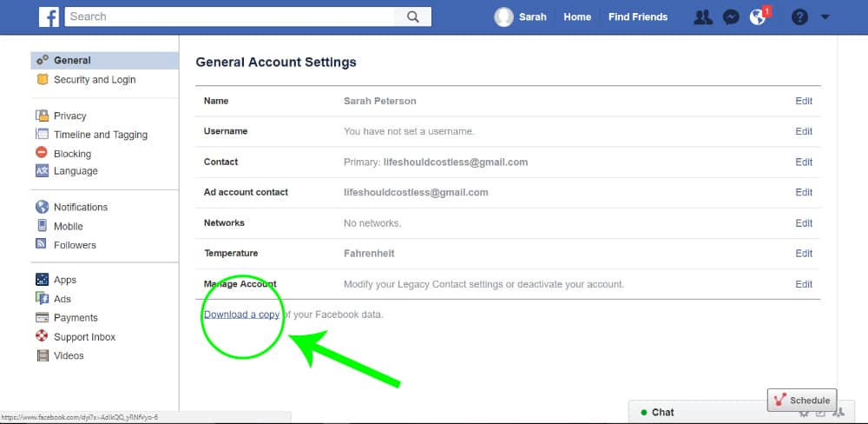868x424 pixels.
Task: Open the notifications globe icon
Action: [757, 17]
